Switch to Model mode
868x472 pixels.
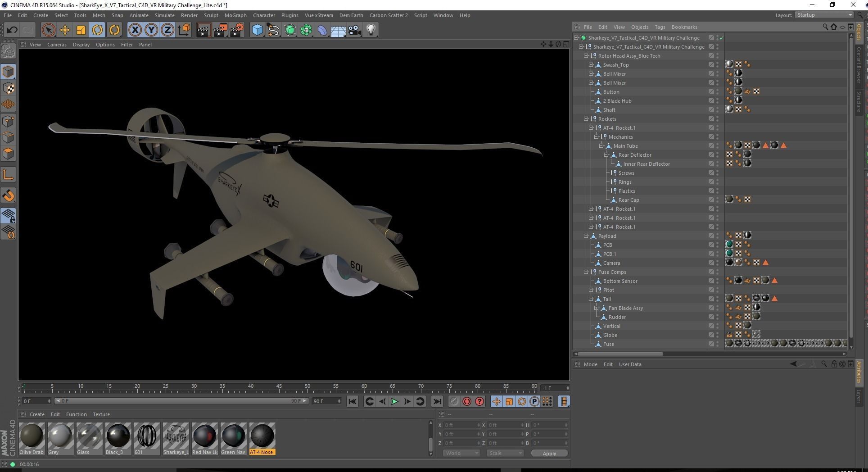pyautogui.click(x=8, y=72)
